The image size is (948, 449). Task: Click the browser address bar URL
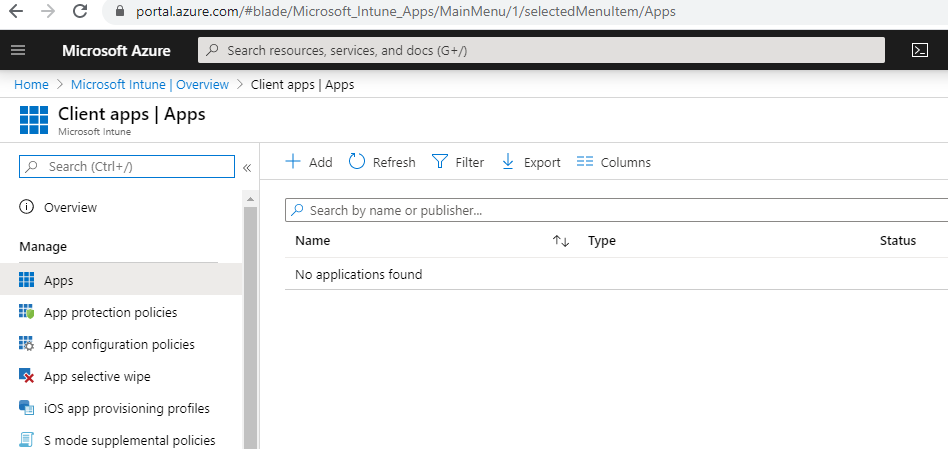[x=406, y=11]
